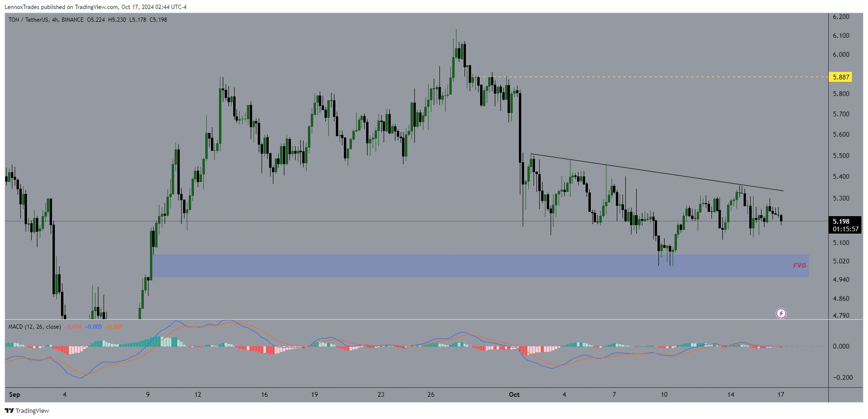The width and height of the screenshot is (868, 419).
Task: Click the close value C5.198
Action: (158, 20)
